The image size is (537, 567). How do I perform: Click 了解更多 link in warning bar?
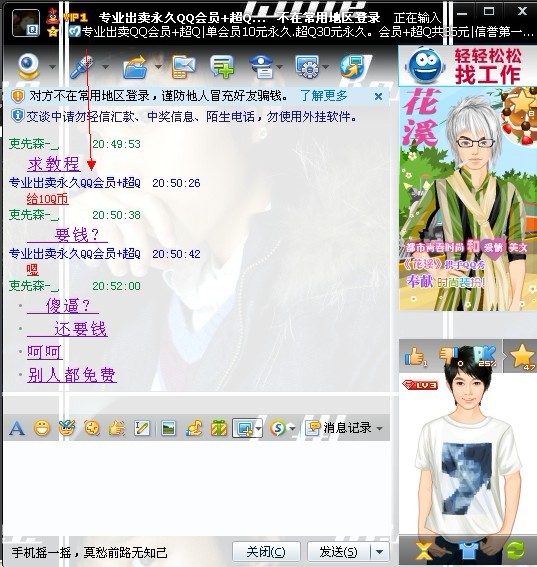click(x=324, y=96)
